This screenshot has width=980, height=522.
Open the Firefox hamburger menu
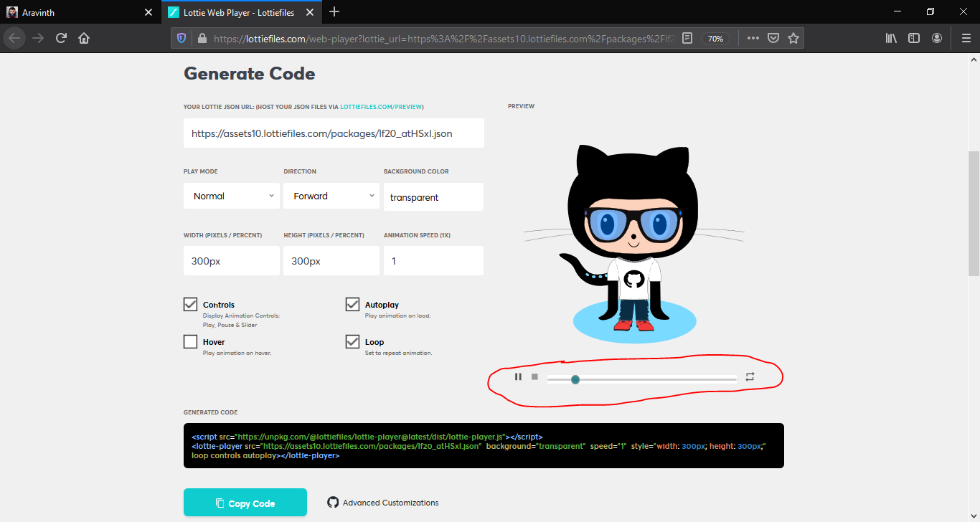tap(966, 37)
